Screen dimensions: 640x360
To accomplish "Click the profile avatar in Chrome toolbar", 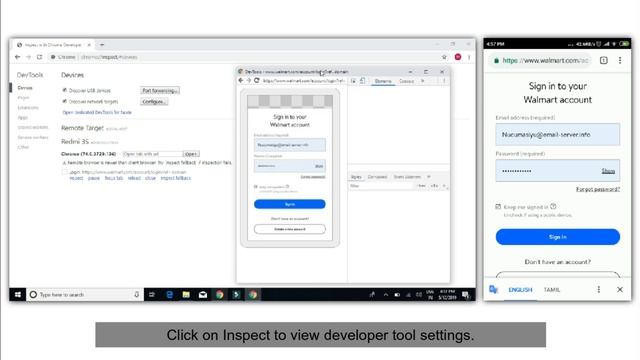I will 458,57.
